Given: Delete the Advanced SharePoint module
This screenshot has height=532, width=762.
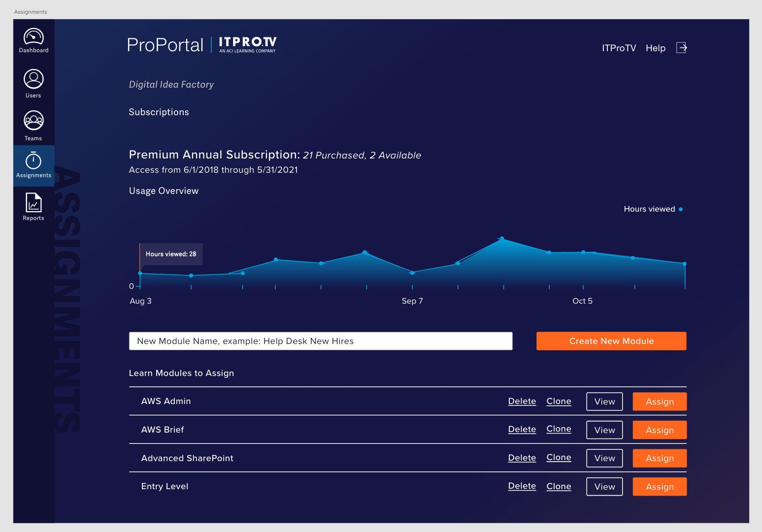Looking at the screenshot, I should click(522, 458).
